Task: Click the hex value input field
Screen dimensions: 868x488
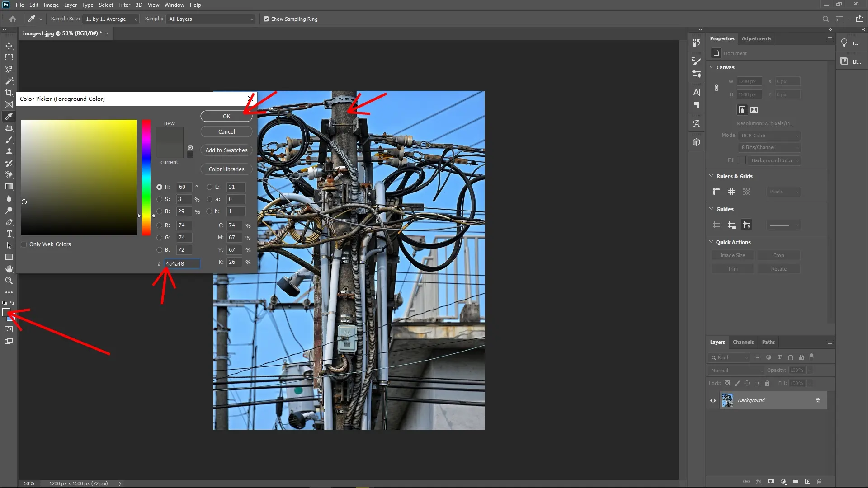Action: pyautogui.click(x=181, y=263)
